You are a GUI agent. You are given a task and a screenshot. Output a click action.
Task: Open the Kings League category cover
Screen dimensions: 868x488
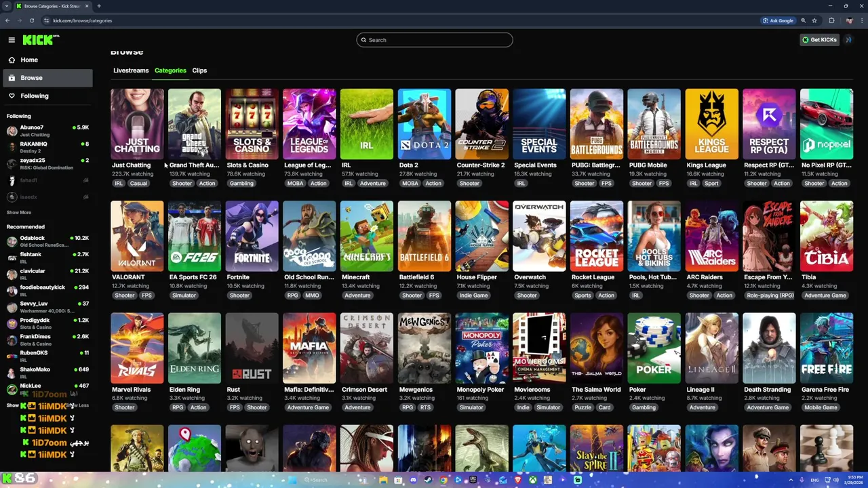[x=711, y=124]
